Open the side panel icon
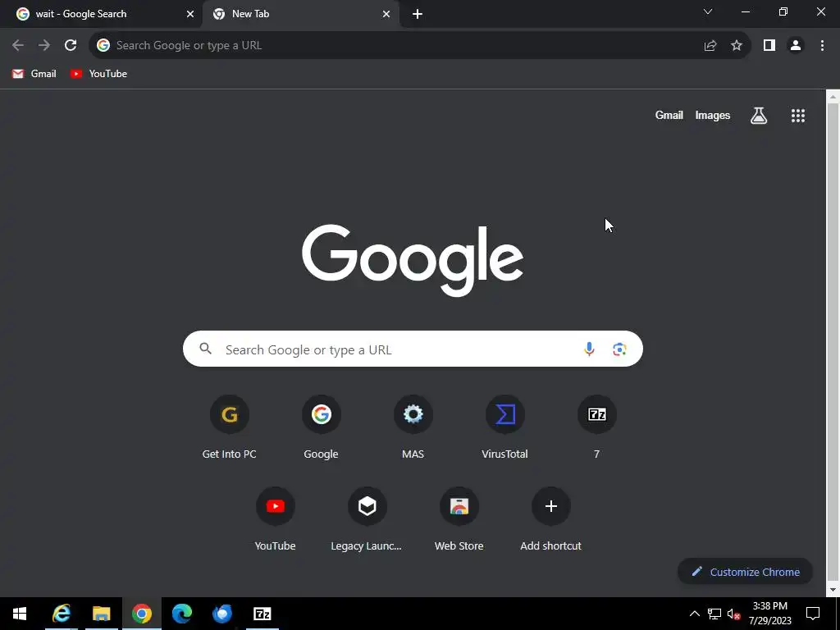 pos(769,46)
